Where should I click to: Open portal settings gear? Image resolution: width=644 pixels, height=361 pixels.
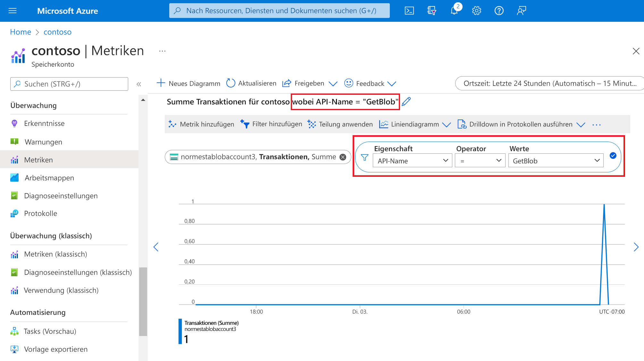pyautogui.click(x=477, y=11)
